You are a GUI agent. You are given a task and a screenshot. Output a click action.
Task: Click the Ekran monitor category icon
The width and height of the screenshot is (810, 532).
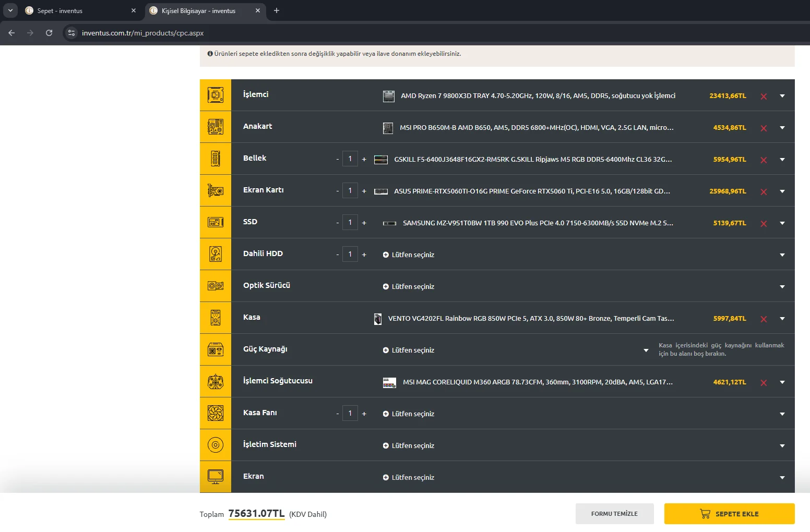[x=216, y=476]
